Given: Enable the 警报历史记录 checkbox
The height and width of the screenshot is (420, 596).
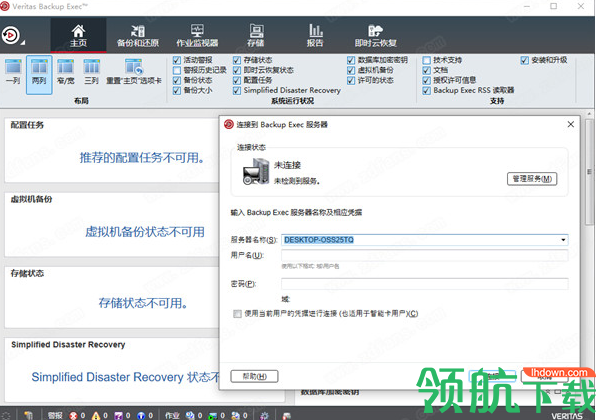Looking at the screenshot, I should pyautogui.click(x=177, y=70).
